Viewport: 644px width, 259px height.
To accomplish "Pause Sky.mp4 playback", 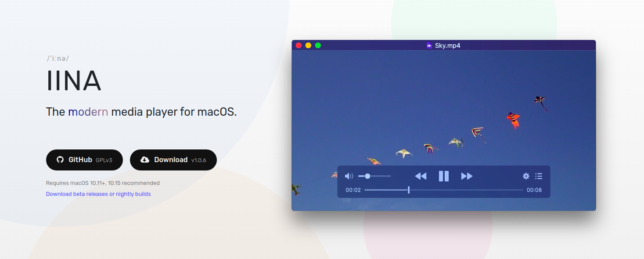I will click(443, 176).
